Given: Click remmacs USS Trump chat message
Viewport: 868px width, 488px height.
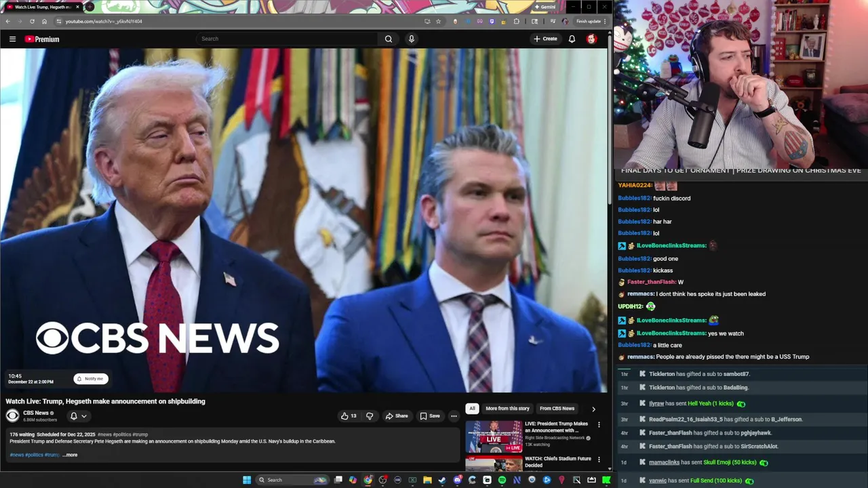Looking at the screenshot, I should 718,357.
